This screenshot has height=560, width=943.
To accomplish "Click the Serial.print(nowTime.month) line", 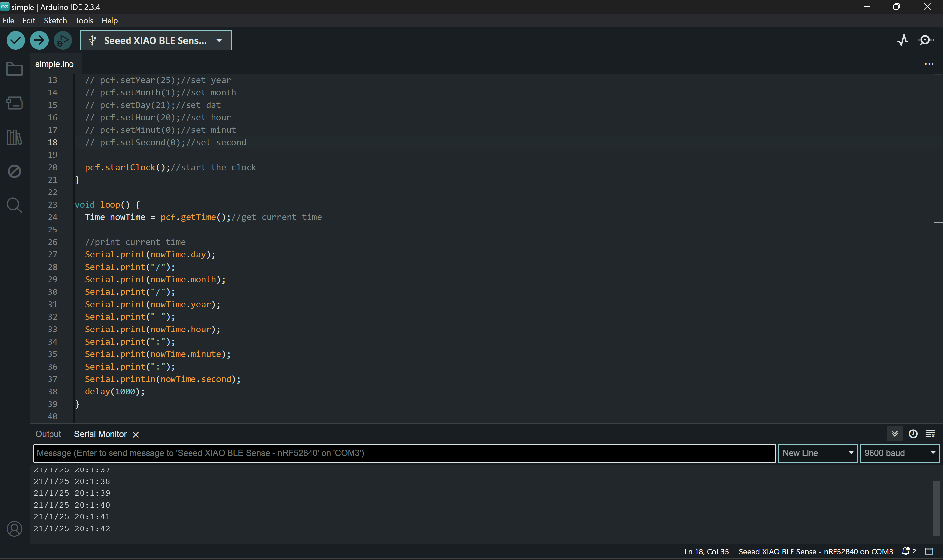I will 155,279.
